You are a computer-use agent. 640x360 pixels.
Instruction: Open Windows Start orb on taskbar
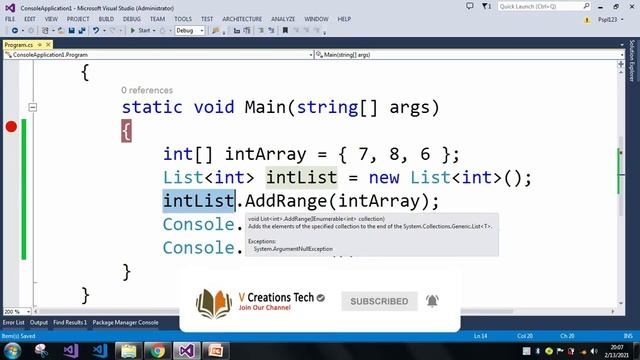coord(12,351)
